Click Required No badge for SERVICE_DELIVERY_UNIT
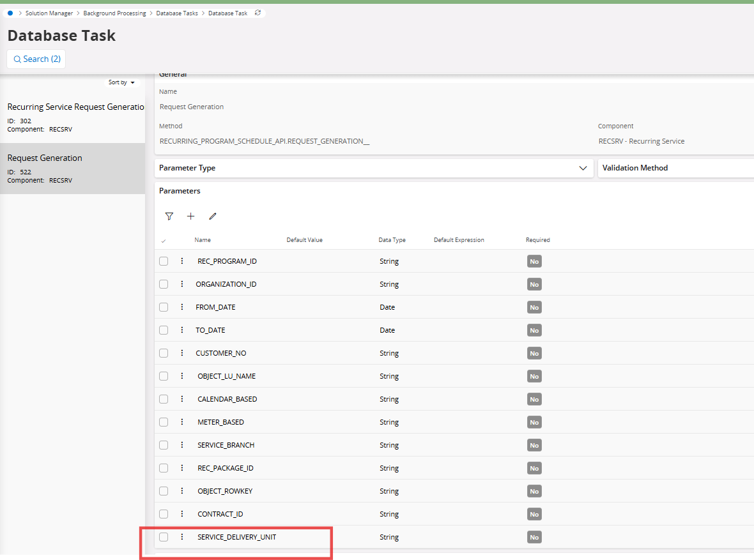Viewport: 754px width, 560px height. 534,538
